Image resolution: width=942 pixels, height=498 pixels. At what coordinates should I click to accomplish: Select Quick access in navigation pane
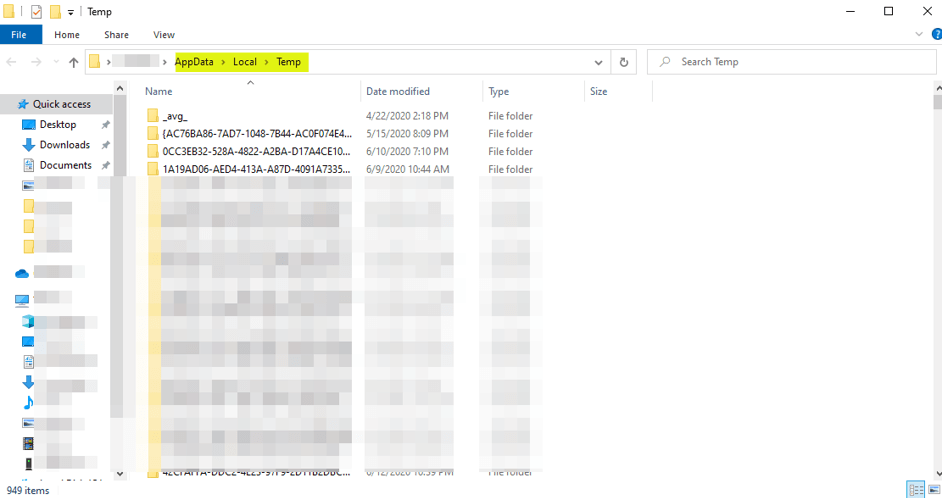[61, 104]
